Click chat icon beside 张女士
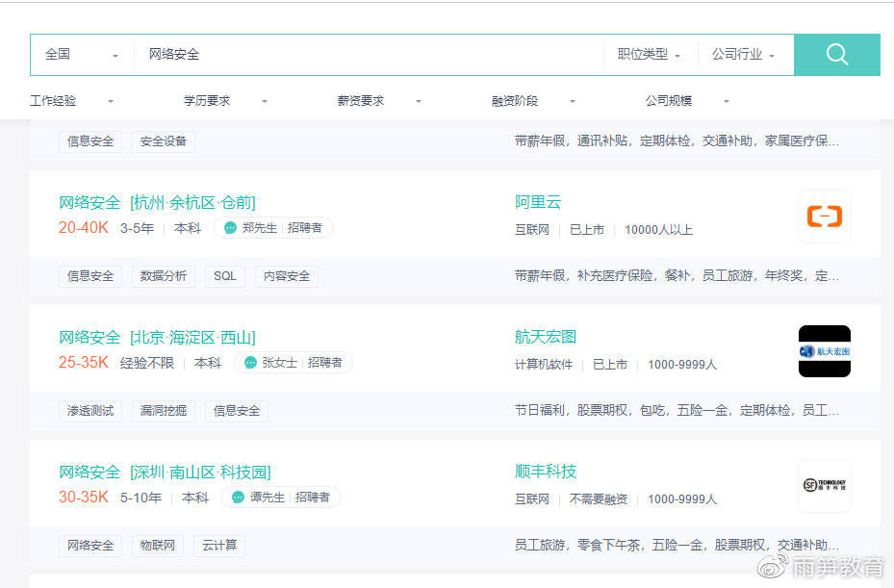This screenshot has width=894, height=588. [250, 363]
